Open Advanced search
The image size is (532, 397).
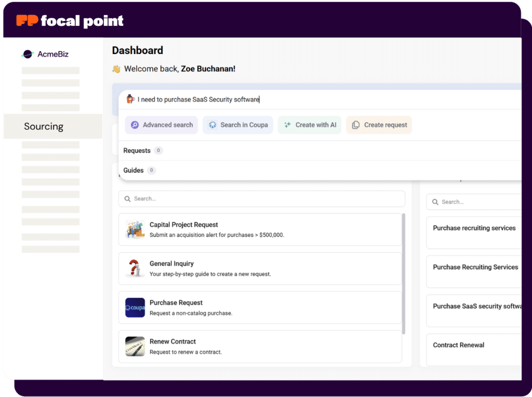(161, 125)
